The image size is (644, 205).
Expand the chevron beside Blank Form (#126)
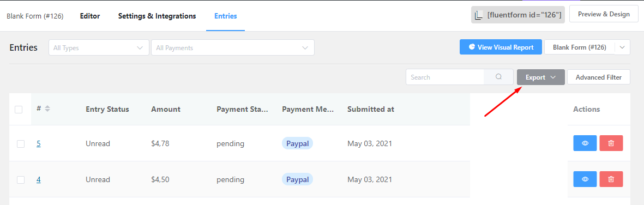(622, 47)
